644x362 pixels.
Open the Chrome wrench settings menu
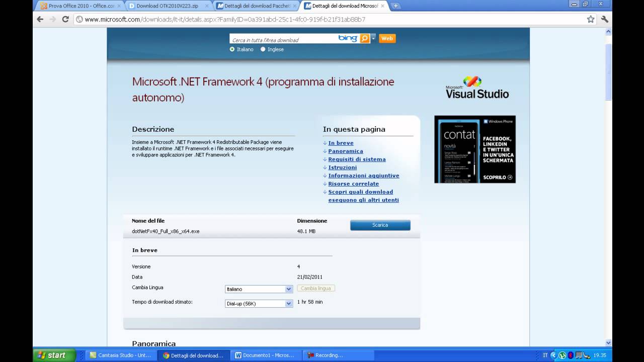point(604,19)
